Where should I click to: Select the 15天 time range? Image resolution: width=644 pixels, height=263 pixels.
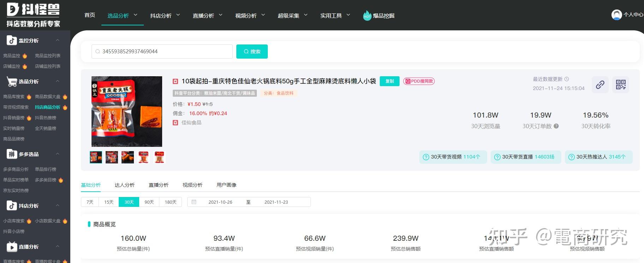pyautogui.click(x=109, y=202)
